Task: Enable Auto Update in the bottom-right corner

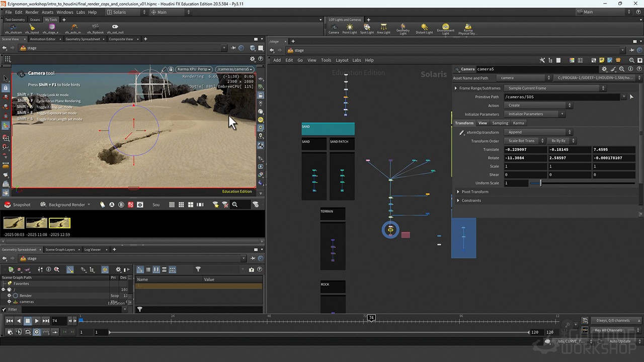Action: 620,341
